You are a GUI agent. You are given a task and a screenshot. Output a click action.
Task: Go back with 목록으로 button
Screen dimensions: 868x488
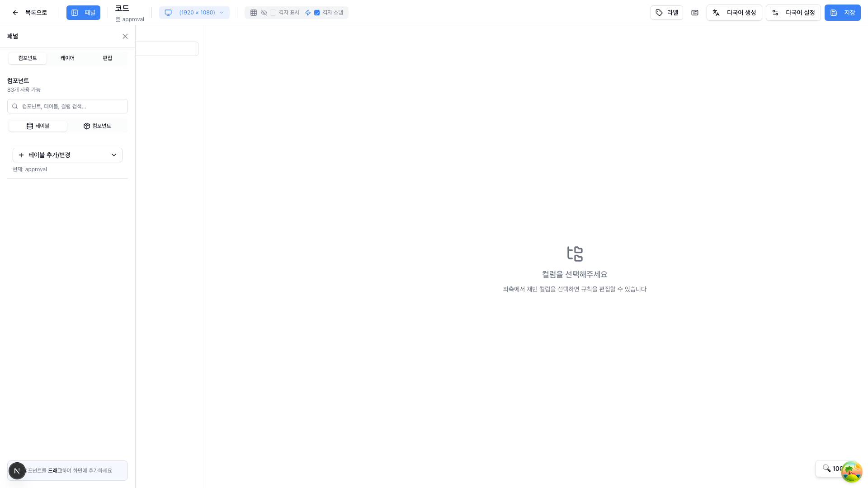click(30, 13)
